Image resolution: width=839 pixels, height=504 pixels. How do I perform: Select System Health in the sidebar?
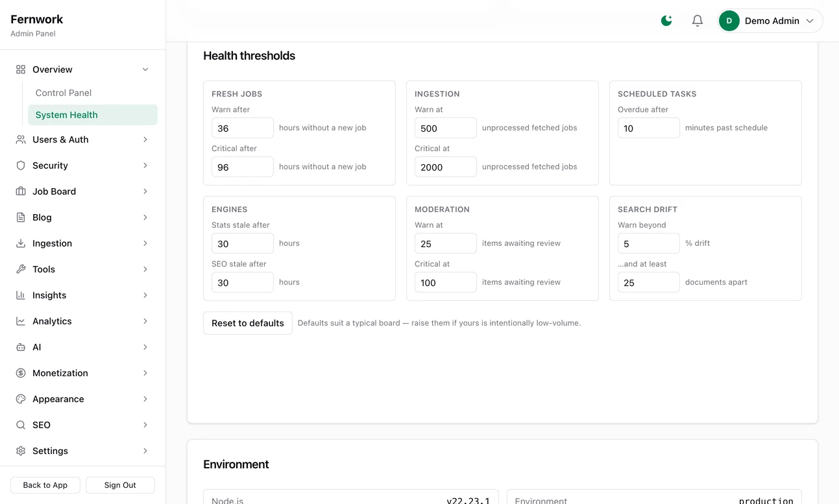click(x=92, y=115)
